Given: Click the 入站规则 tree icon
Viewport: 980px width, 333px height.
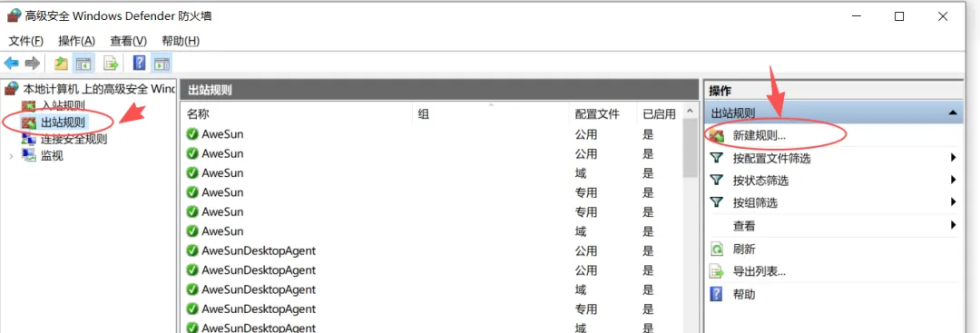Looking at the screenshot, I should tap(29, 105).
